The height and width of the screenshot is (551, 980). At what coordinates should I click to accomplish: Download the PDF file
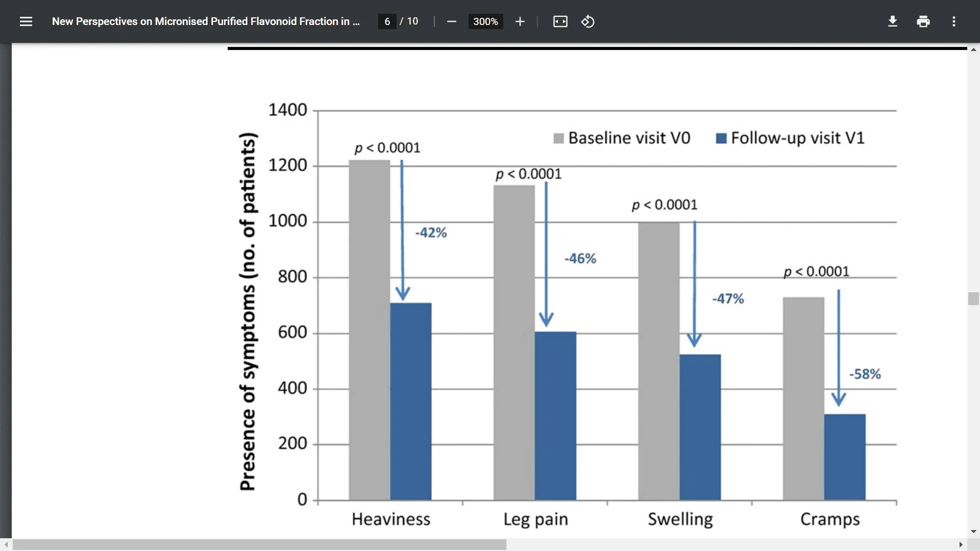(x=893, y=21)
